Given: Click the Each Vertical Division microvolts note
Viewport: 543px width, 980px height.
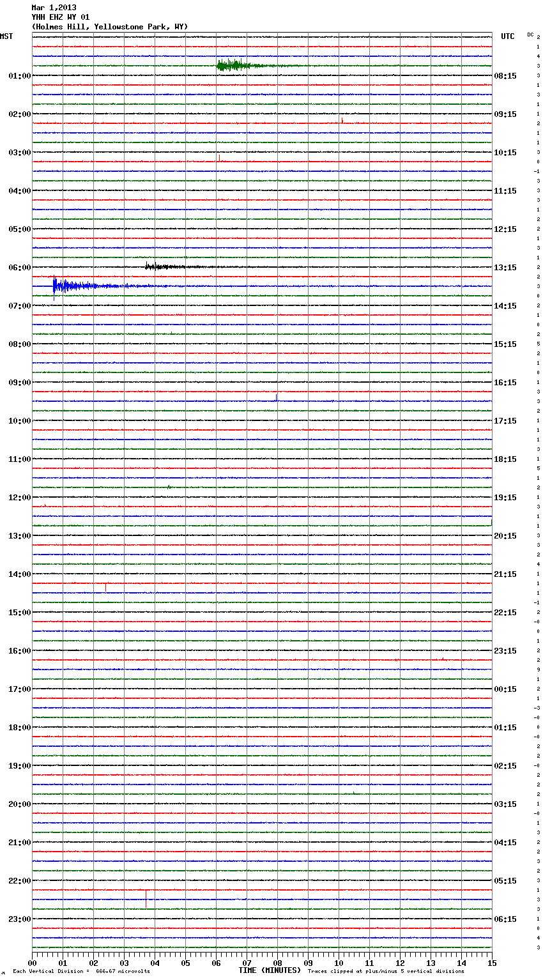Looking at the screenshot, I should point(81,971).
